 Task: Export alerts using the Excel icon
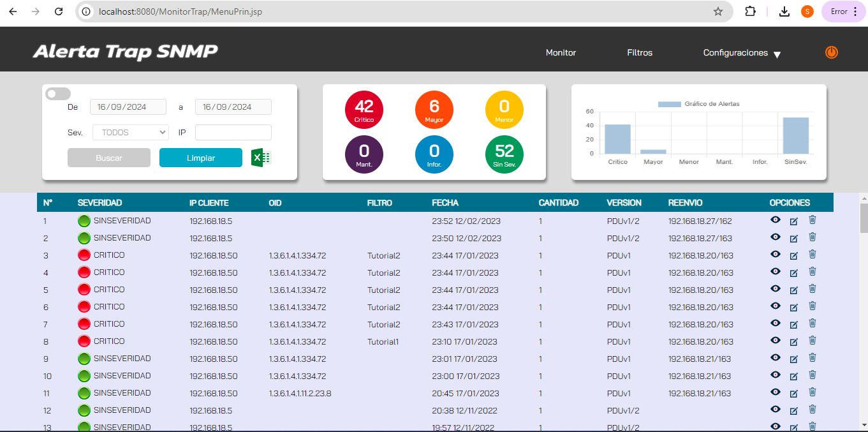coord(261,158)
